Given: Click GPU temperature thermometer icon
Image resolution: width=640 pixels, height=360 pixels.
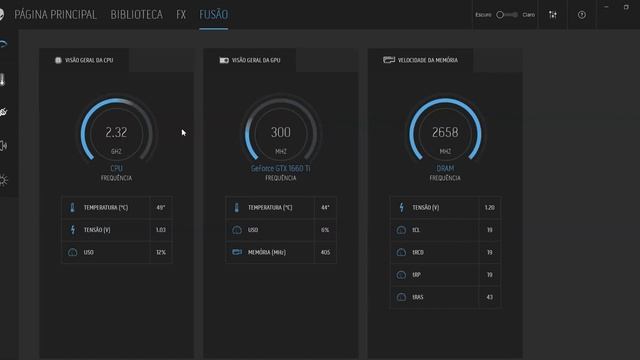Looking at the screenshot, I should [236, 207].
